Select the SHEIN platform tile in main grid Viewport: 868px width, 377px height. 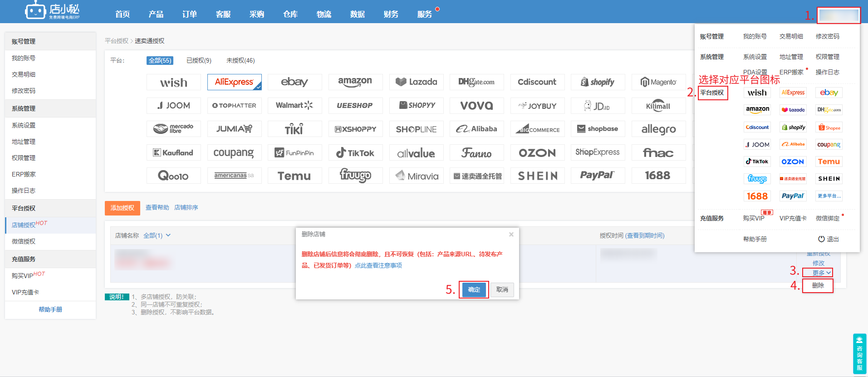538,176
